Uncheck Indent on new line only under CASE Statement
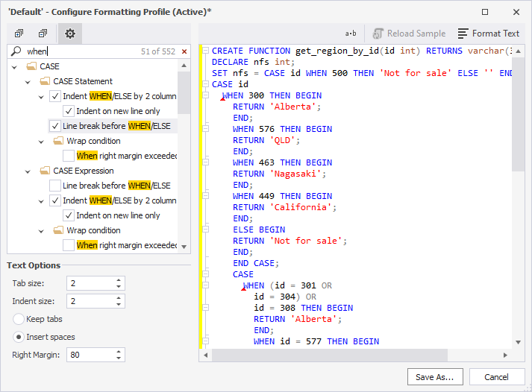532x392 pixels. tap(69, 111)
